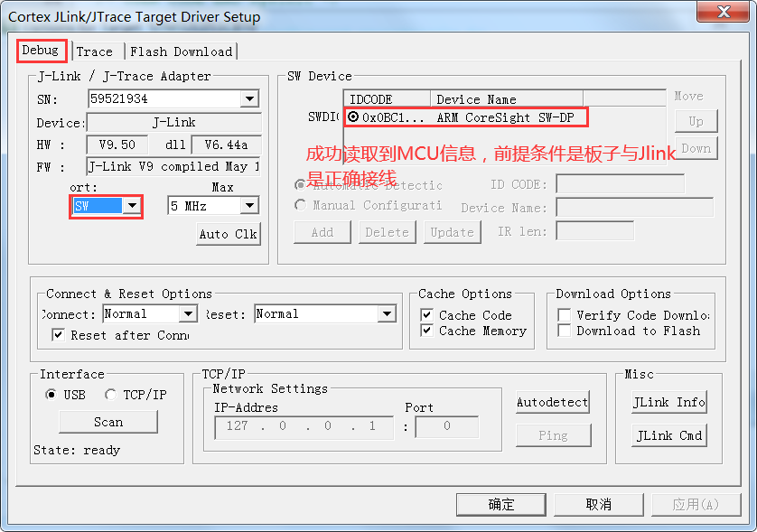Viewport: 757px width, 532px height.
Task: Uncheck the Cache Memory option
Action: [426, 331]
